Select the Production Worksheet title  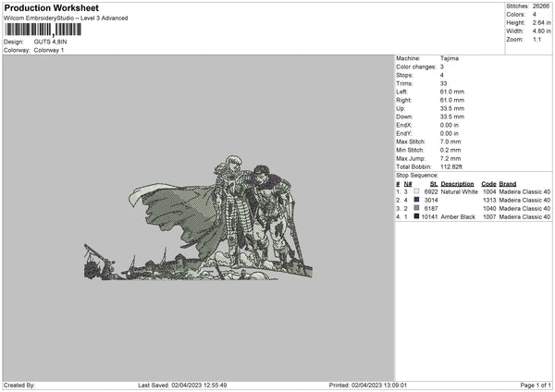coord(51,8)
